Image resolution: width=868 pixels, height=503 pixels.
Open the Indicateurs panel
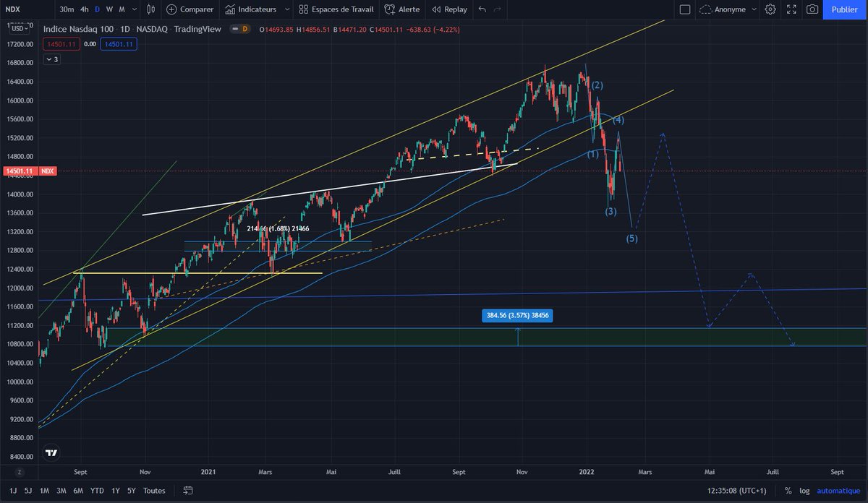(x=250, y=9)
